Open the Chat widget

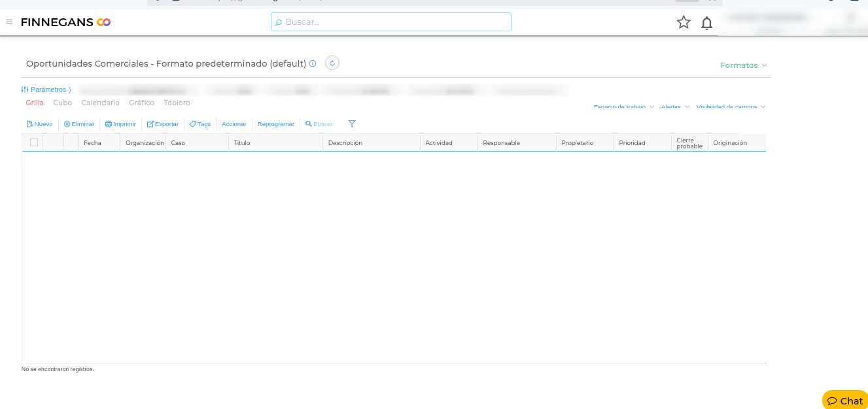click(x=844, y=401)
